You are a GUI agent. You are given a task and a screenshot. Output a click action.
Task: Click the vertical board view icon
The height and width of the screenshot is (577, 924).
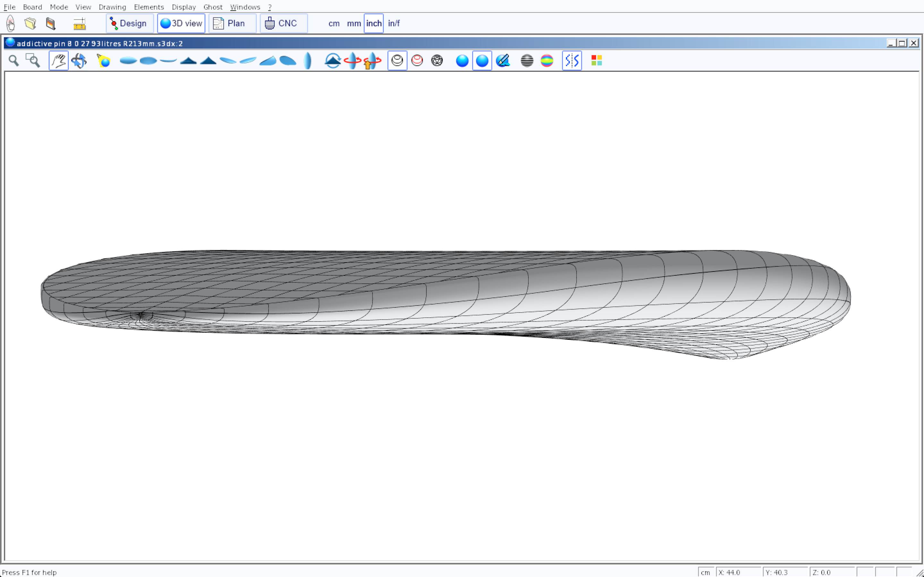click(308, 61)
